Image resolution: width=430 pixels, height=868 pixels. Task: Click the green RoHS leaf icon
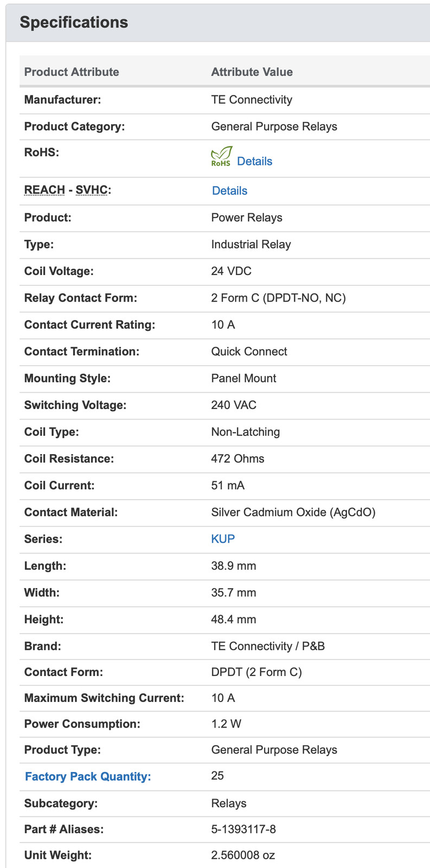pos(221,156)
